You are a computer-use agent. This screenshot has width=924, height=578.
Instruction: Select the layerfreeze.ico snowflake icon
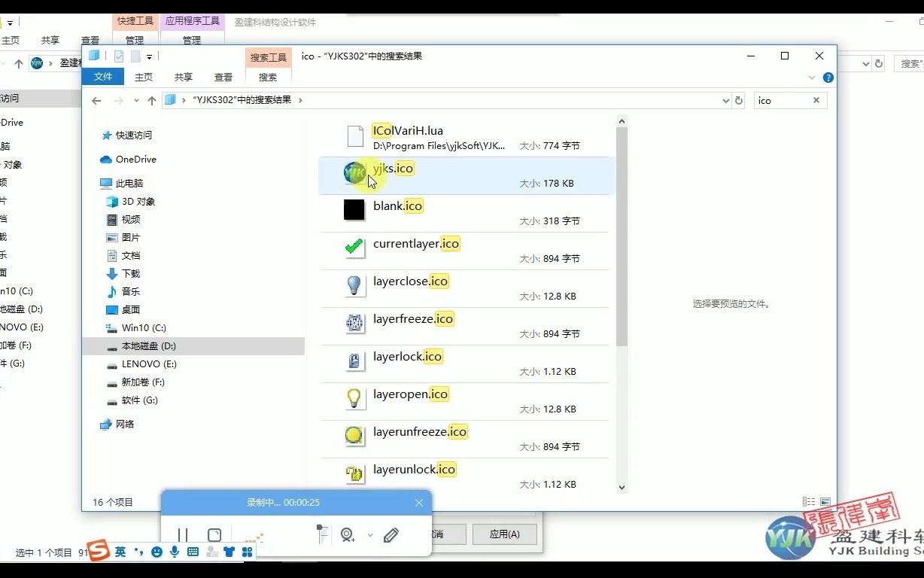tap(354, 322)
